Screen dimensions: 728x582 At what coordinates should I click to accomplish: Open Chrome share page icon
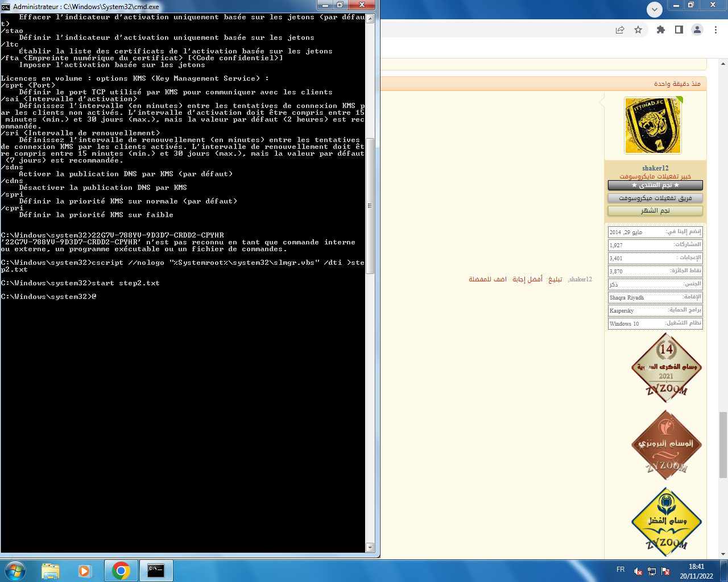click(x=620, y=30)
